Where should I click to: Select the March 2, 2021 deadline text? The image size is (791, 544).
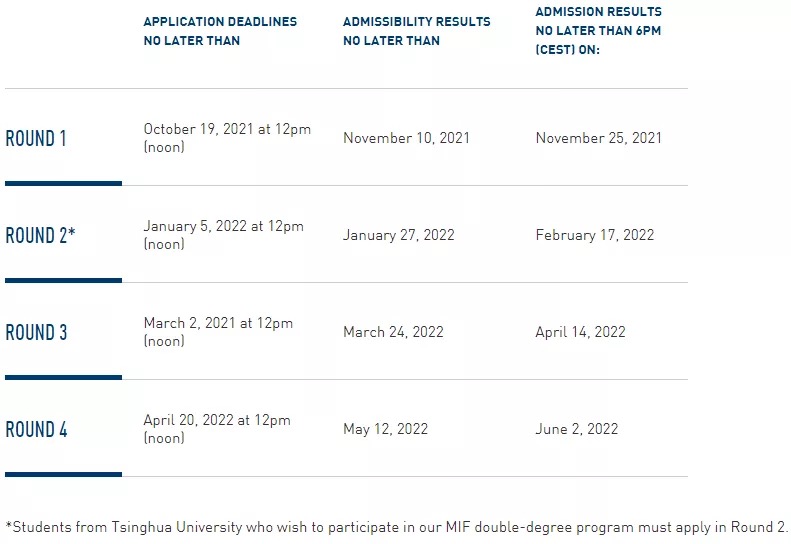click(218, 332)
